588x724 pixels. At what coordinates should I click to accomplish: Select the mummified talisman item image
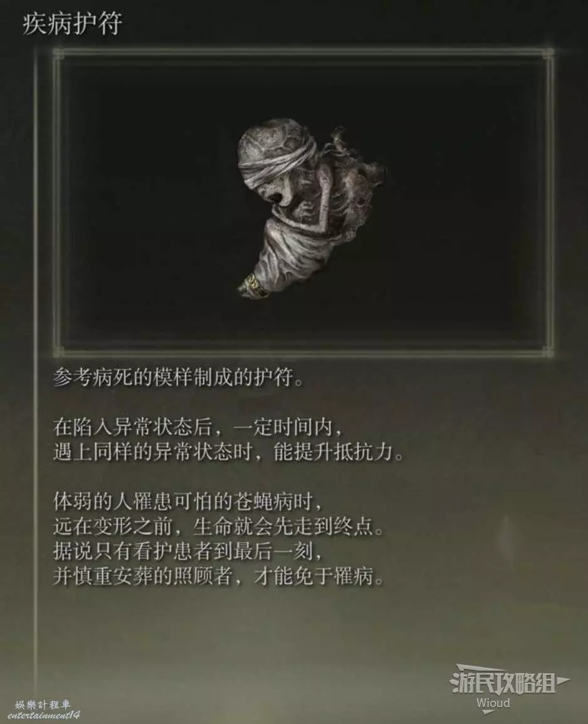[312, 208]
